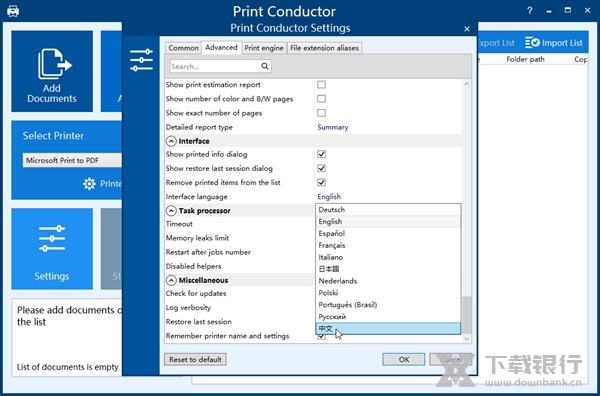Click the Import List icon
Image resolution: width=600 pixels, height=396 pixels.
click(532, 42)
